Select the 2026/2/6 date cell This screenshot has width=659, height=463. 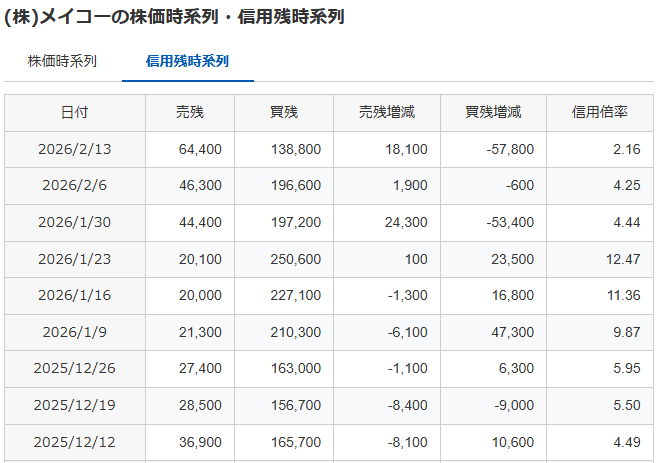click(x=75, y=186)
